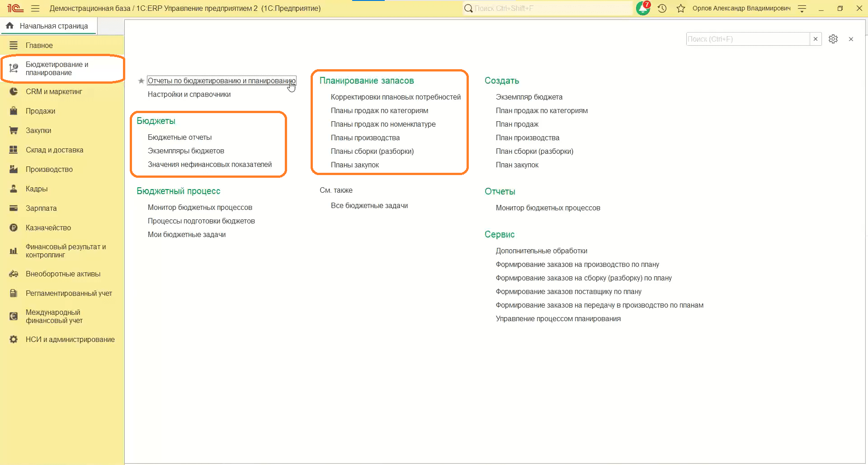Viewport: 868px width, 465px height.
Task: Click the Производство factory icon
Action: 14,169
